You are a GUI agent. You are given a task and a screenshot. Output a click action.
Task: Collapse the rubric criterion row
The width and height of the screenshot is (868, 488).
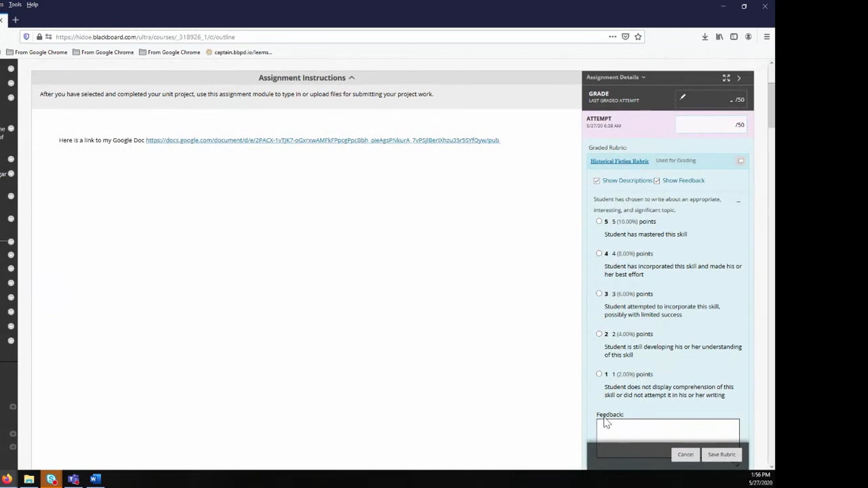tap(739, 202)
